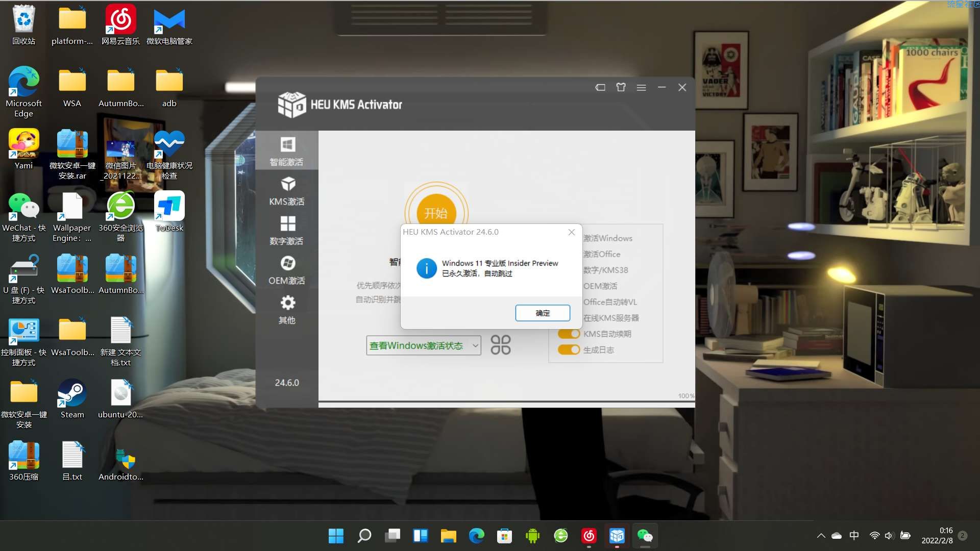
Task: Select Microsoft Edge desktop icon
Action: (x=24, y=92)
